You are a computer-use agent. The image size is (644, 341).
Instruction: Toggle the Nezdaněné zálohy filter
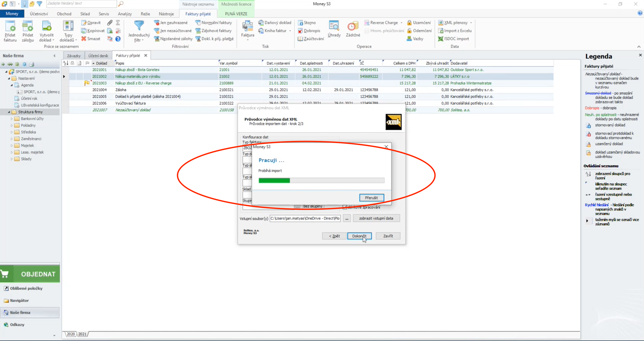pos(173,39)
